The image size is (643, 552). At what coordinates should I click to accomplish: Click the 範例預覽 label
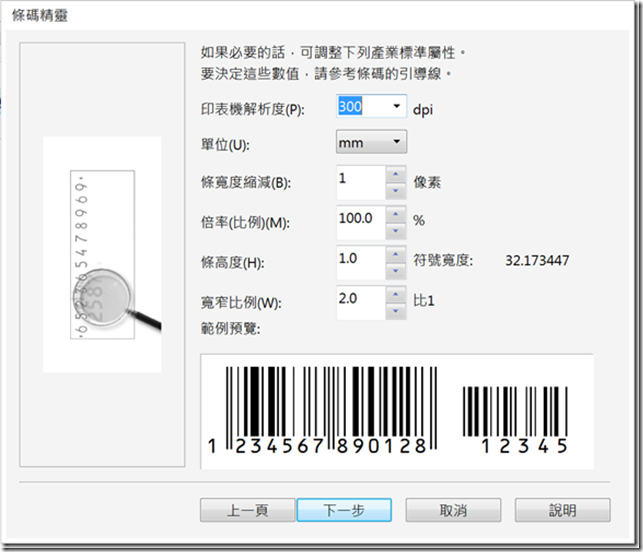click(230, 328)
